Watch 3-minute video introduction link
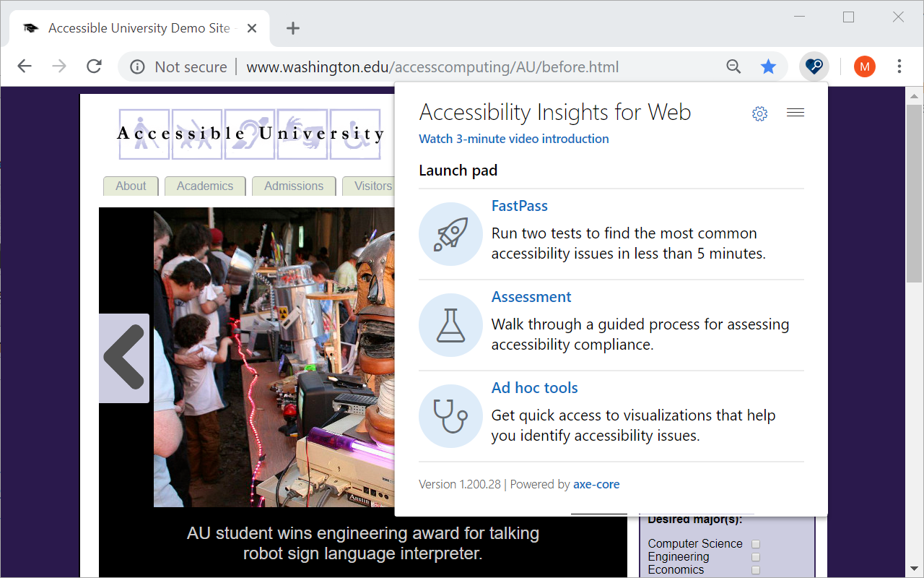Screen dimensions: 924x578 pyautogui.click(x=514, y=139)
